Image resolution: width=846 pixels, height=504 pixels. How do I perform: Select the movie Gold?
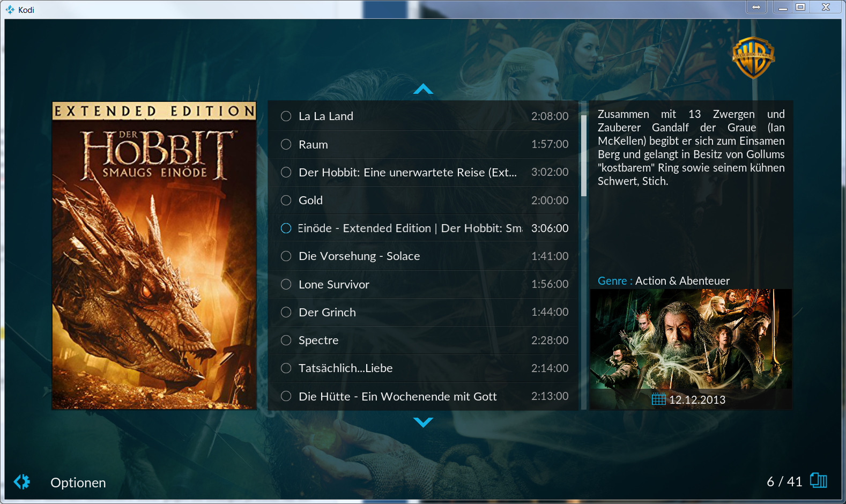click(423, 200)
